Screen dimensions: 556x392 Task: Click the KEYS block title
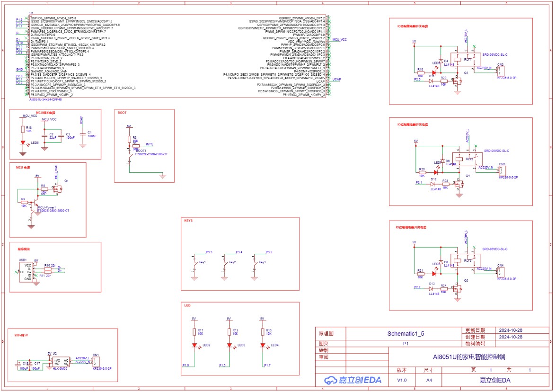pyautogui.click(x=188, y=221)
